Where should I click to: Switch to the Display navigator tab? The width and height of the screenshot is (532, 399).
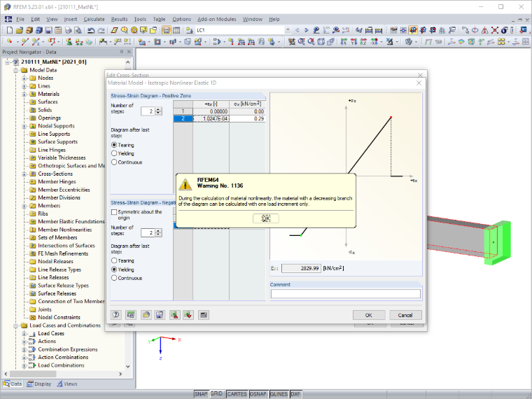coord(39,384)
